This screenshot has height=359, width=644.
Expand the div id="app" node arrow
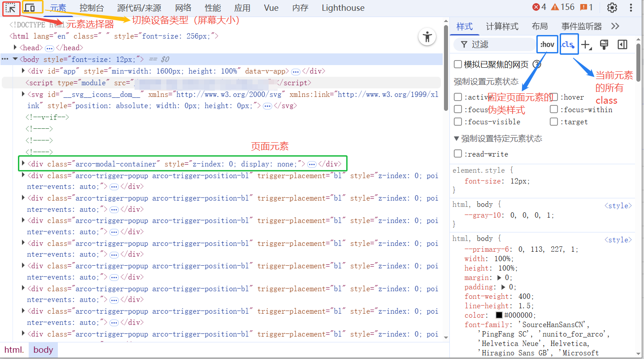tap(23, 71)
